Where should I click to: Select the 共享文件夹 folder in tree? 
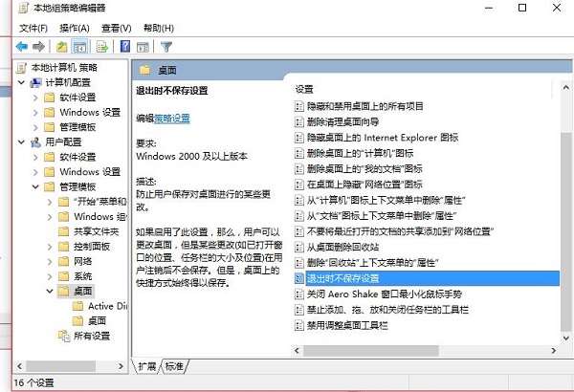point(96,231)
